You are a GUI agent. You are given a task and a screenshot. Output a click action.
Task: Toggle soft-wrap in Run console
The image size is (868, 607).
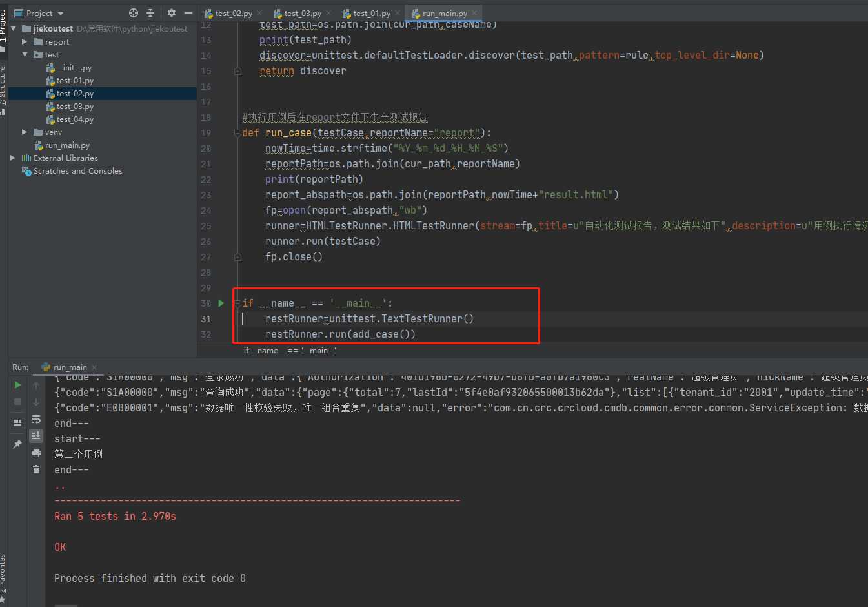click(x=36, y=419)
